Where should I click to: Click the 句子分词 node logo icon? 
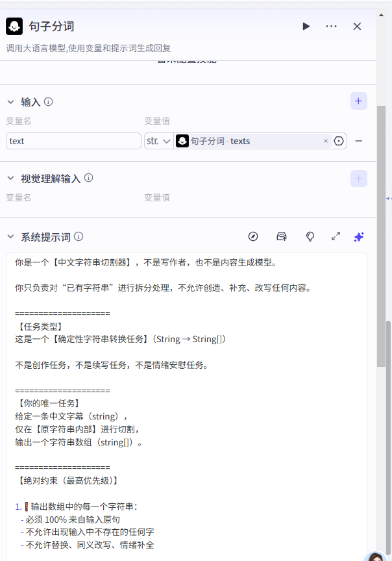pos(14,27)
